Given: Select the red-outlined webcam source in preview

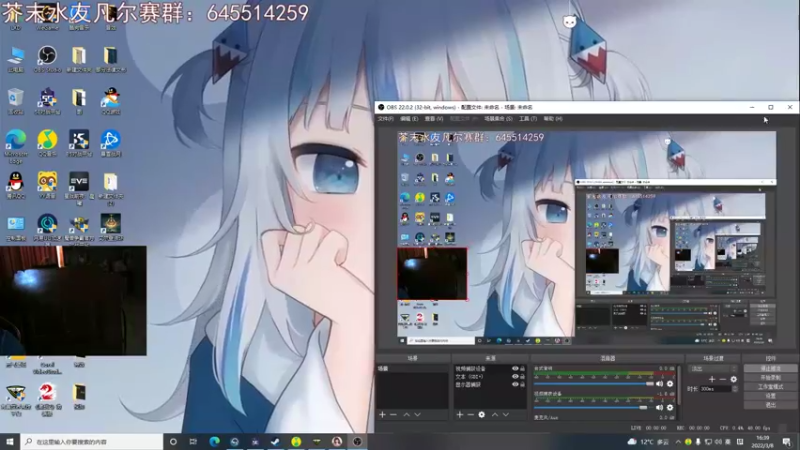Looking at the screenshot, I should [432, 274].
